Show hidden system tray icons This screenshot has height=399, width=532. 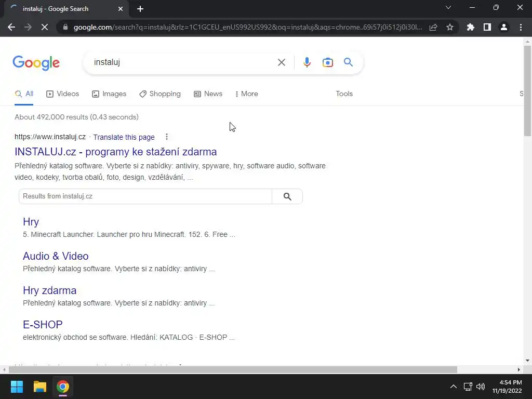pos(453,387)
